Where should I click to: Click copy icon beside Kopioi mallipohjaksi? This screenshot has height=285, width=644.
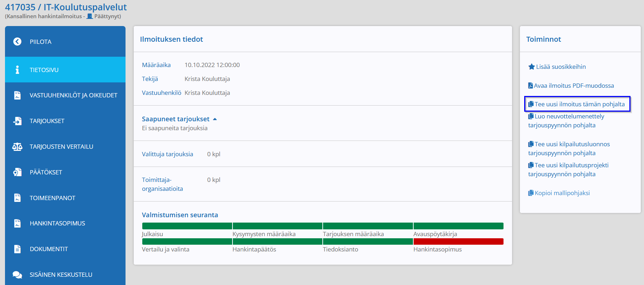pyautogui.click(x=531, y=193)
